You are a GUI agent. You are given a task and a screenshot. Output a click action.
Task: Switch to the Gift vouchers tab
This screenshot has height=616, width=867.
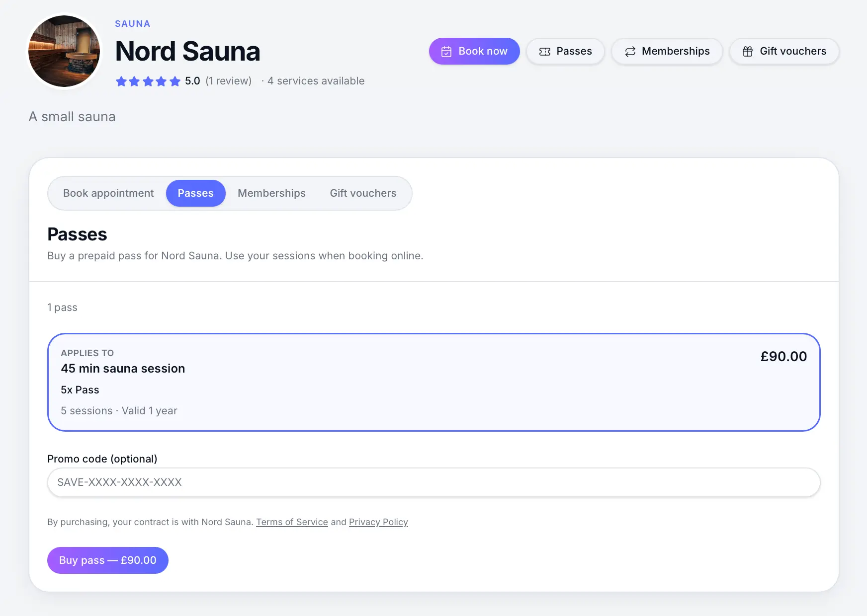coord(363,193)
